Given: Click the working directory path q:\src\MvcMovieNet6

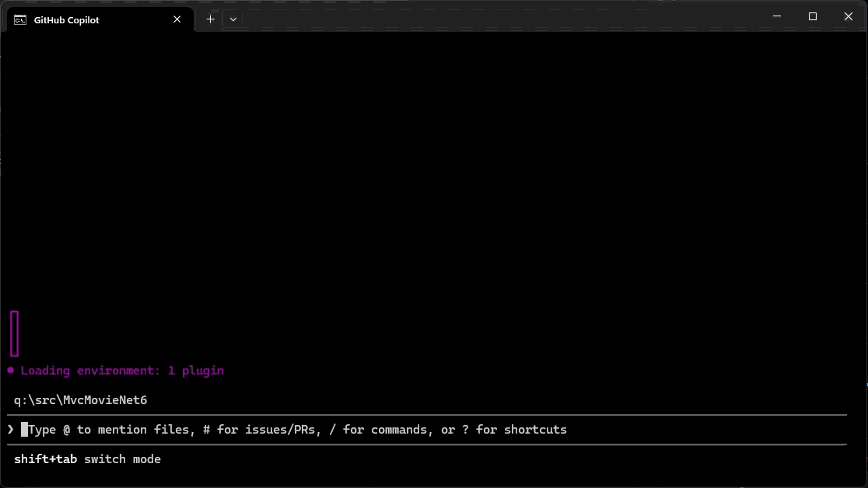Looking at the screenshot, I should click(x=80, y=400).
